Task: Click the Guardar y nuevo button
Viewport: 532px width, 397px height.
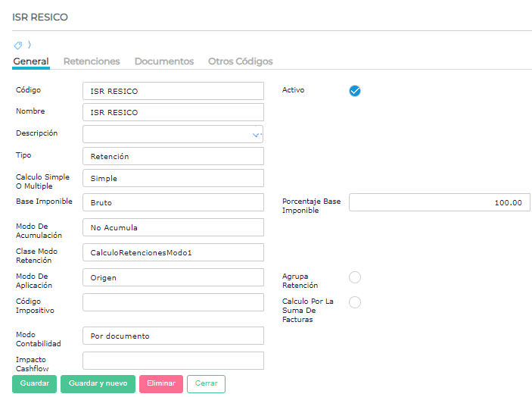Action: pos(98,383)
